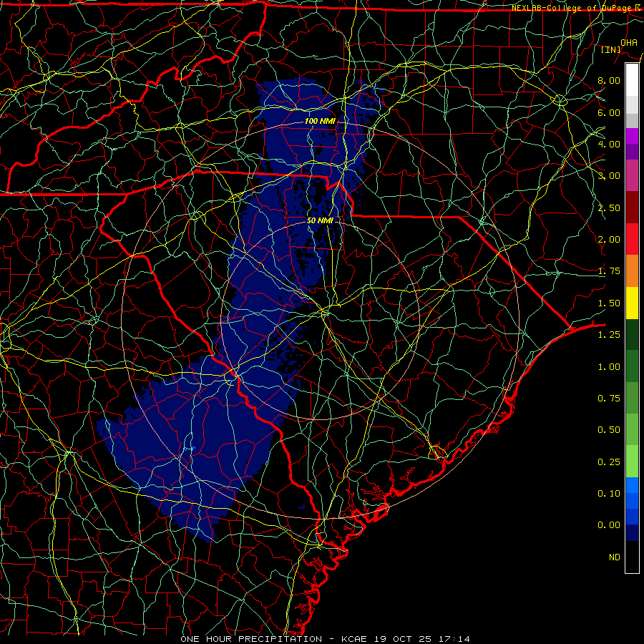Click the 3.00 legend value
Image resolution: width=644 pixels, height=644 pixels.
point(609,176)
